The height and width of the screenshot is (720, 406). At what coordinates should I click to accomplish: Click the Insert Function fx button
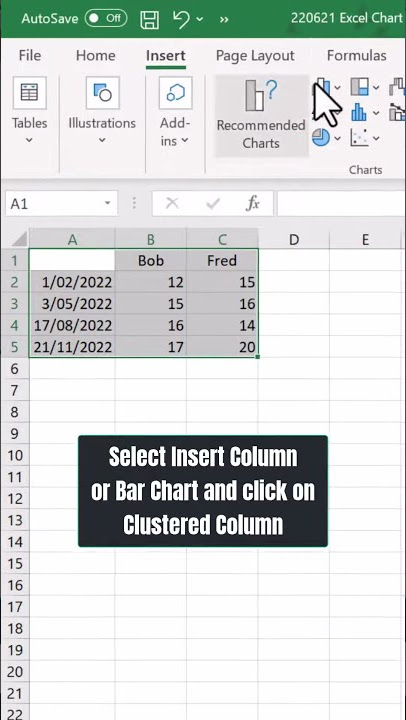[x=253, y=203]
